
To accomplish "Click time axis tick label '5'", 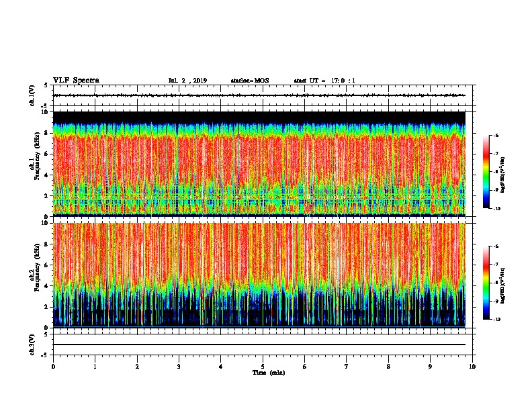I will coord(263,367).
